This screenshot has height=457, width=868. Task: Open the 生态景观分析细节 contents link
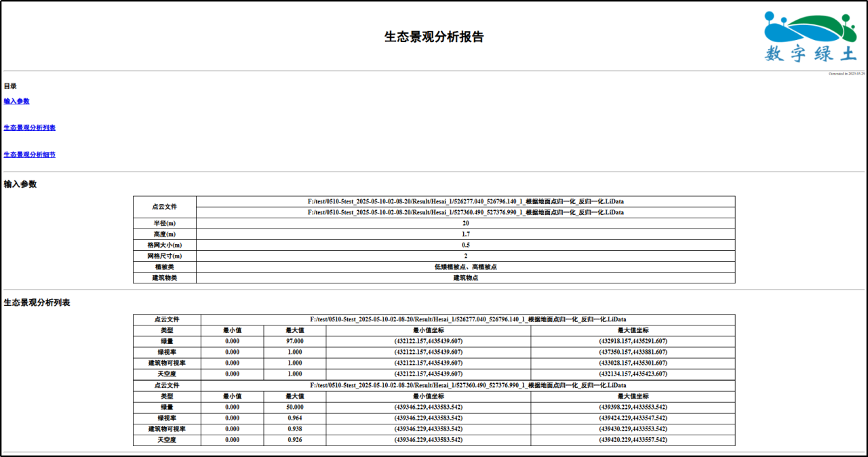click(x=29, y=155)
